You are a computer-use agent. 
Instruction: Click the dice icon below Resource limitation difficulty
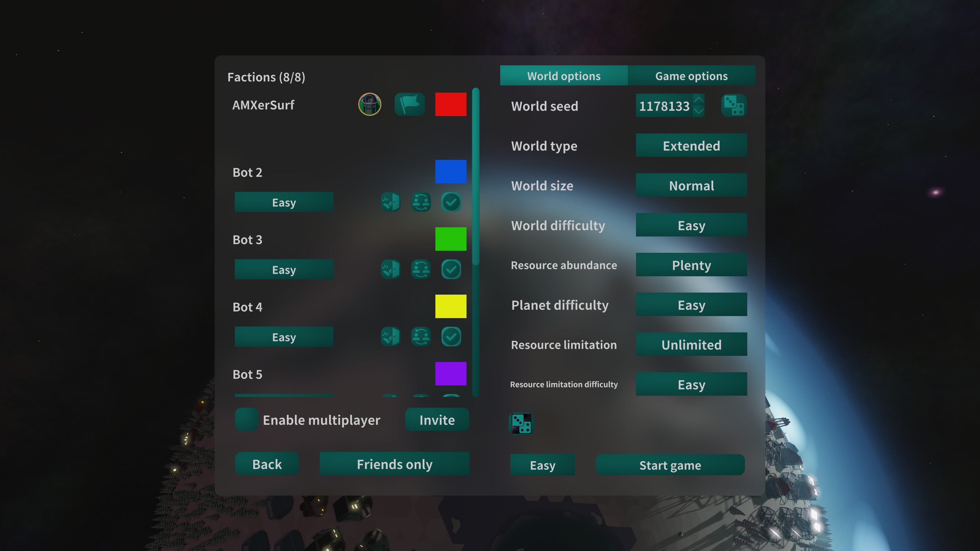point(521,424)
